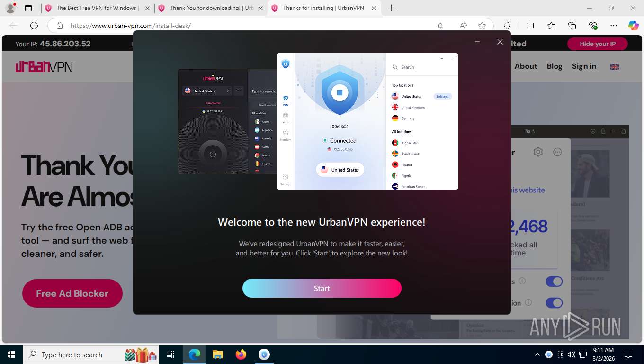Click the Start button in the welcome dialog
The height and width of the screenshot is (364, 644).
tap(322, 288)
